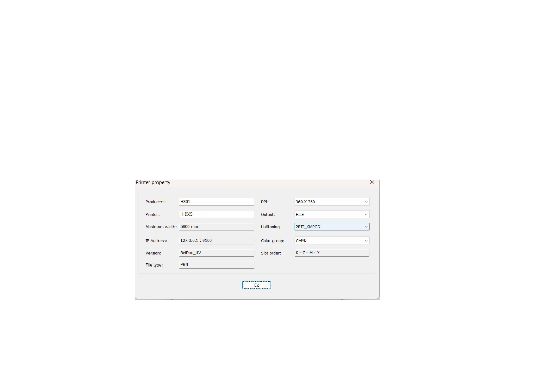
Task: Click the Printer property title text
Action: 153,182
